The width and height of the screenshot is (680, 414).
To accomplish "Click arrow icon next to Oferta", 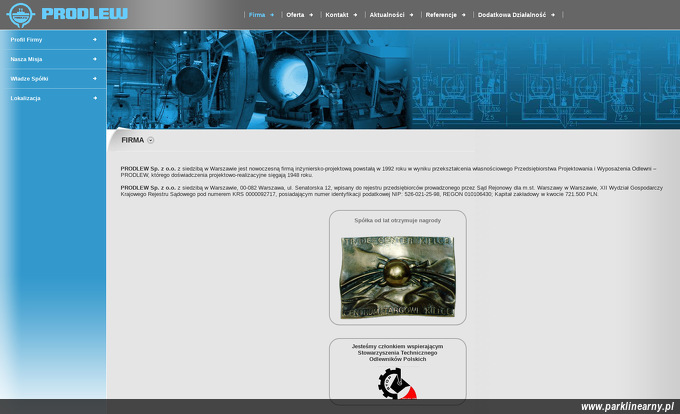I will coord(311,15).
